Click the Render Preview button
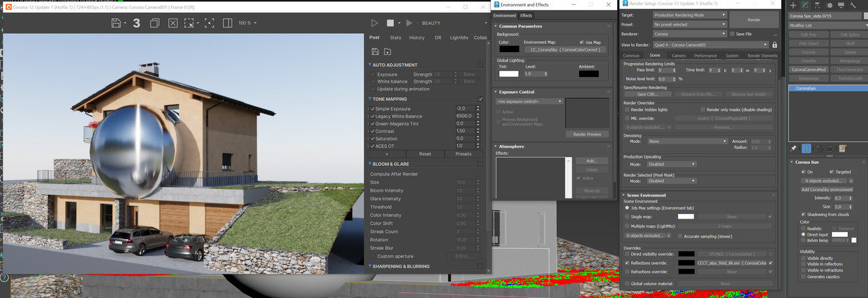 (587, 134)
